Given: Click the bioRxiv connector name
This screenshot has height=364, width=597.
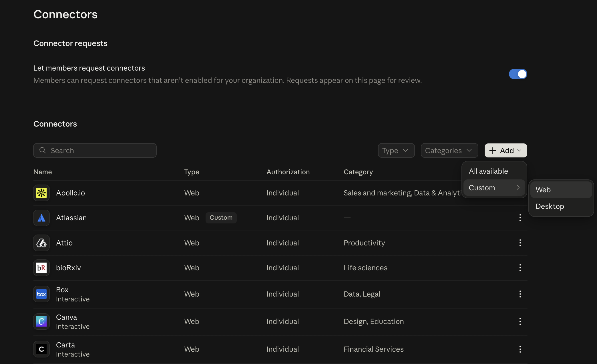Looking at the screenshot, I should [x=68, y=268].
